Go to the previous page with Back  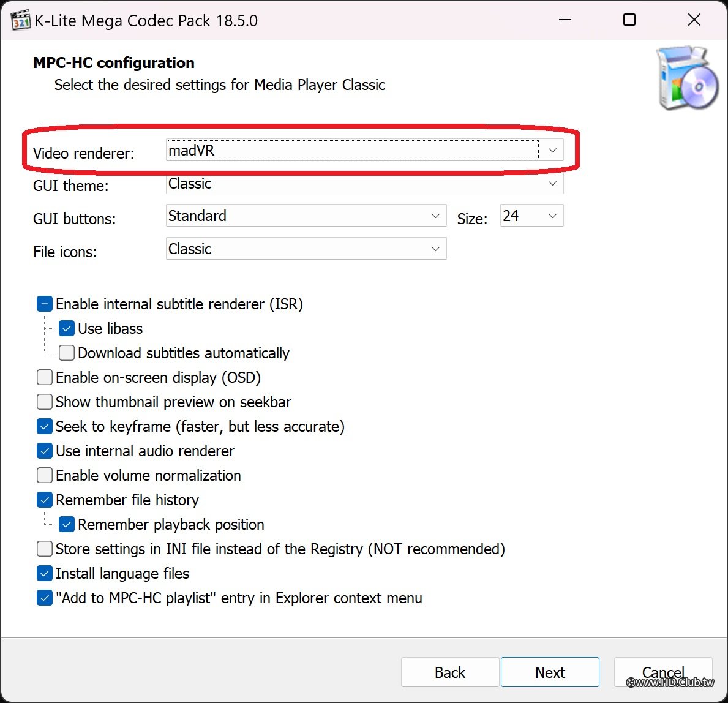[x=450, y=672]
